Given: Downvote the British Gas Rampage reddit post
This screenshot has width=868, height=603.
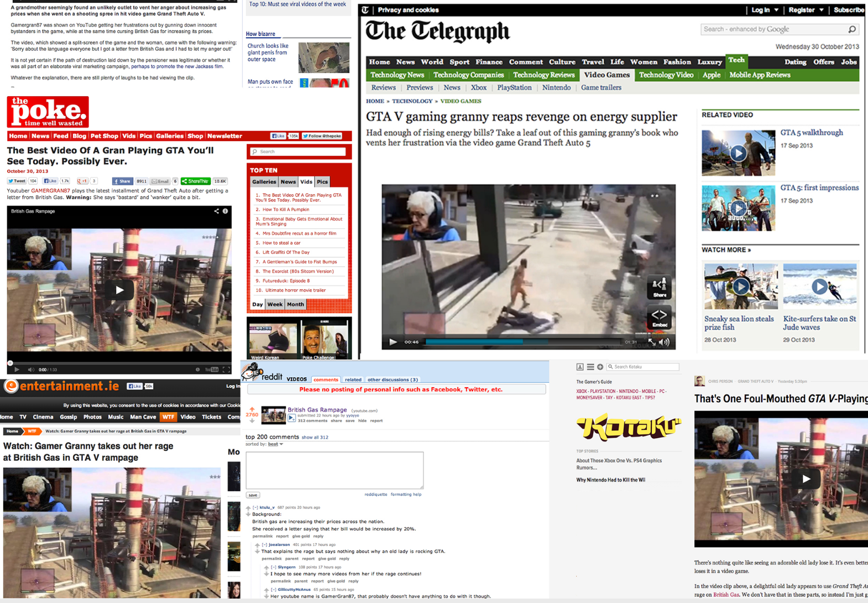Looking at the screenshot, I should 252,420.
